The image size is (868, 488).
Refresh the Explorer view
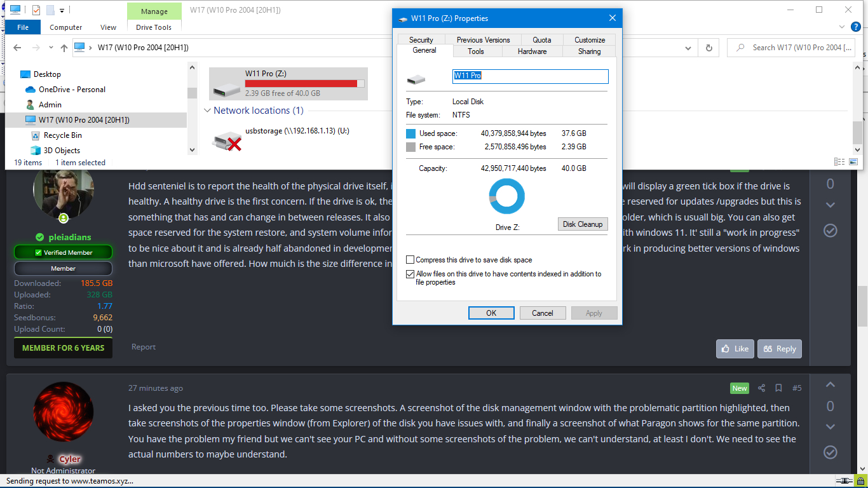[709, 48]
